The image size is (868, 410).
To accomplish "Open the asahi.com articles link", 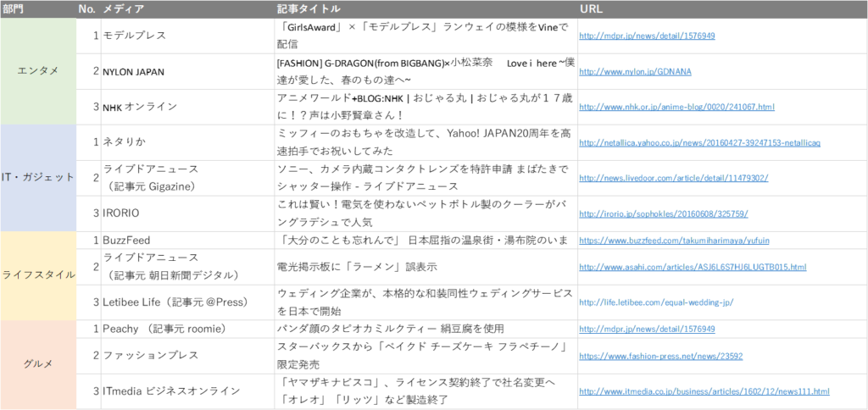I will point(693,267).
